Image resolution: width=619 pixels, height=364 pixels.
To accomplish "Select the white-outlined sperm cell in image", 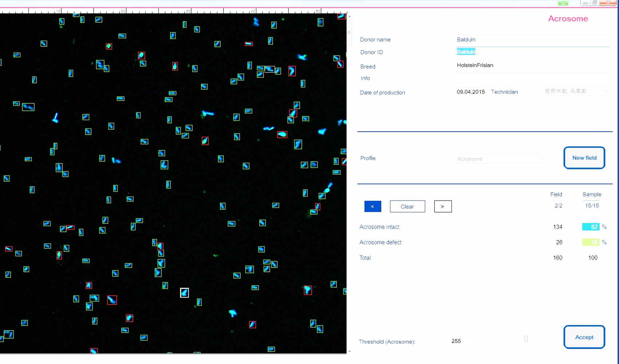I will [185, 293].
